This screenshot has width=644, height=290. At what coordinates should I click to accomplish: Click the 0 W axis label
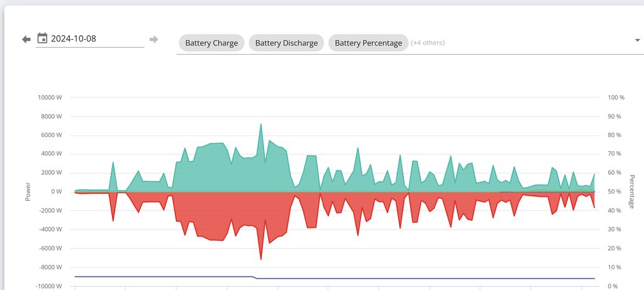[x=57, y=191]
